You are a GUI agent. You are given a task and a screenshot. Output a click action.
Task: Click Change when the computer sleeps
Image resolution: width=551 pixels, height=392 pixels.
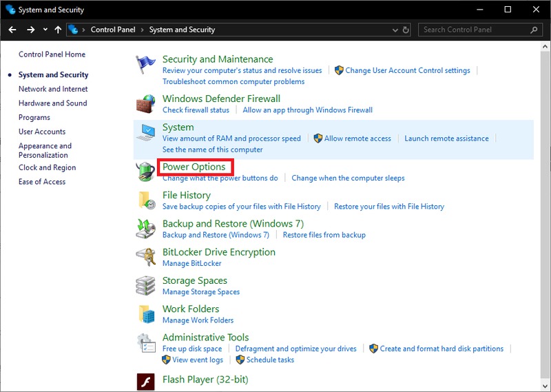click(x=348, y=178)
